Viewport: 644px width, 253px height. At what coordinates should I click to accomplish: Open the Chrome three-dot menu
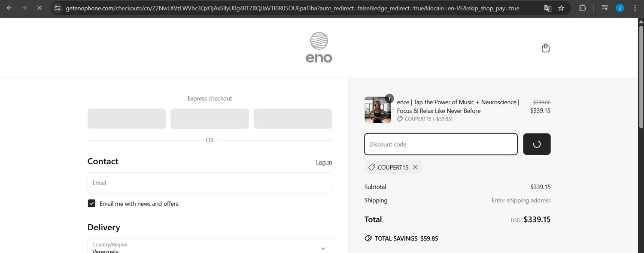point(635,8)
